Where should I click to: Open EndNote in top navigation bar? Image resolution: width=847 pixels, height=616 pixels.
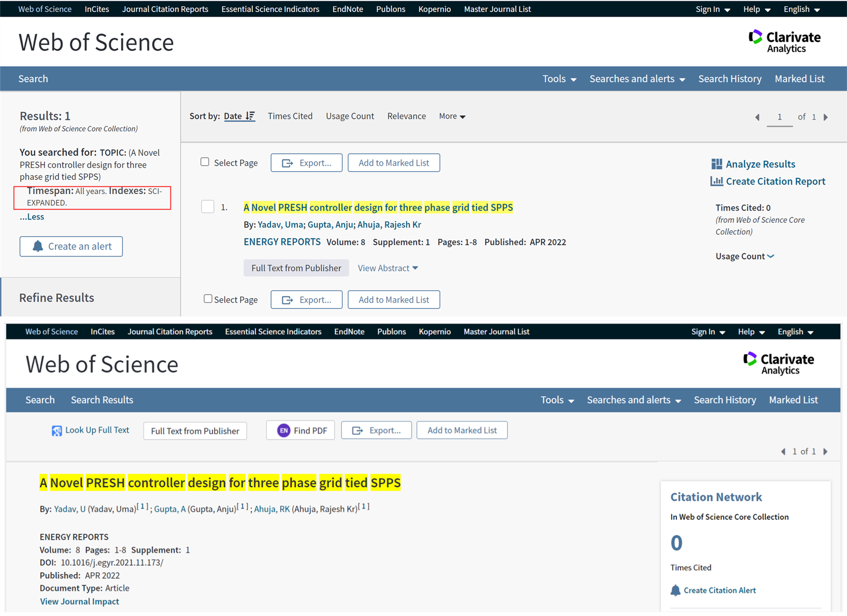[x=348, y=9]
